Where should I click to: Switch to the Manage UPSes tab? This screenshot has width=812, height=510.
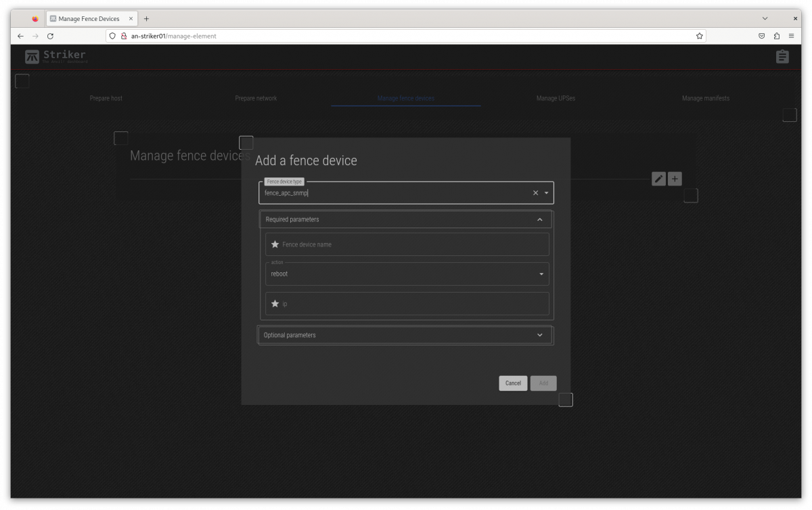(x=556, y=98)
